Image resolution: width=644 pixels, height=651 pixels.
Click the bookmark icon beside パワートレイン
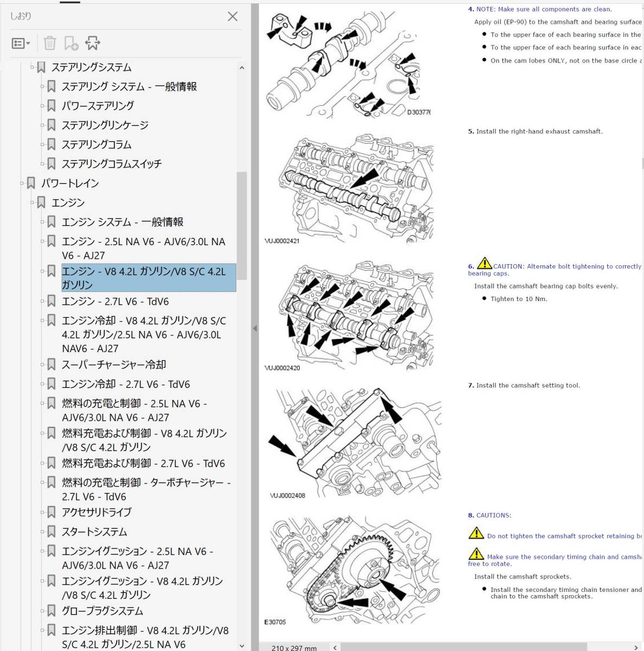tap(30, 183)
